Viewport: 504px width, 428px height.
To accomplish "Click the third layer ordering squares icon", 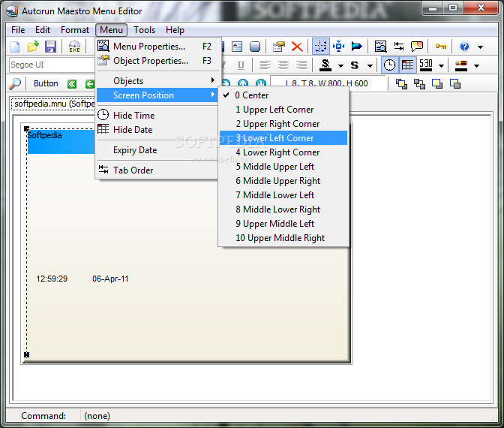I will [x=437, y=83].
